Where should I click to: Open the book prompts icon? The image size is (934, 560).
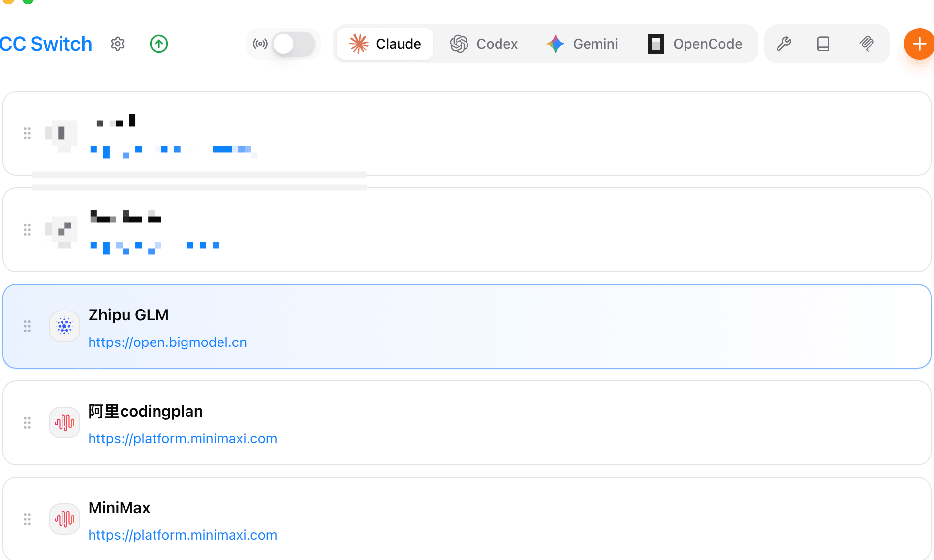coord(823,44)
